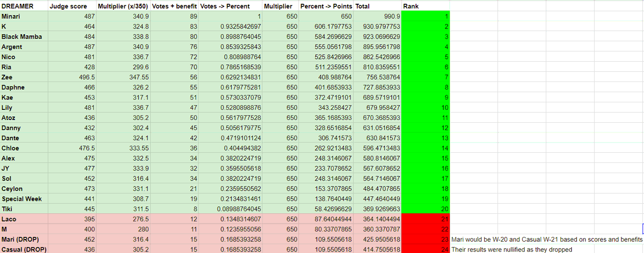
Task: Select Ceylon's points 153.3707865
Action: pos(326,190)
